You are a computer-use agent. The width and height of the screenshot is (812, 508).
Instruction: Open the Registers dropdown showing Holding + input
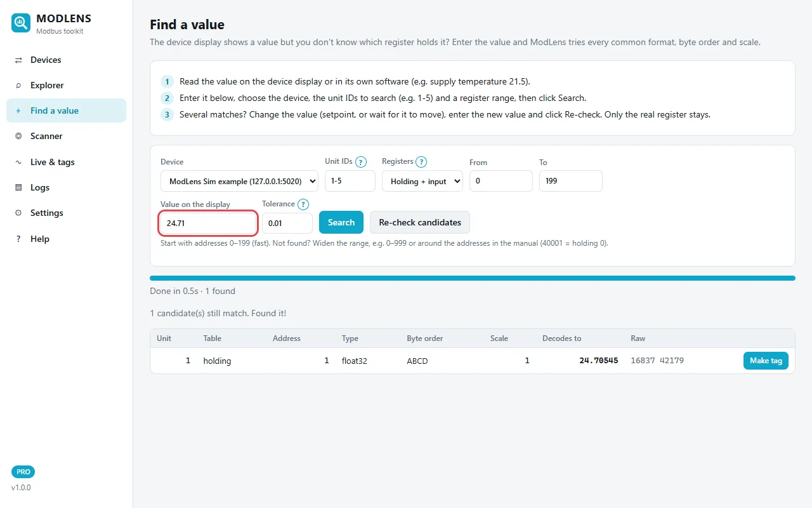pos(422,181)
